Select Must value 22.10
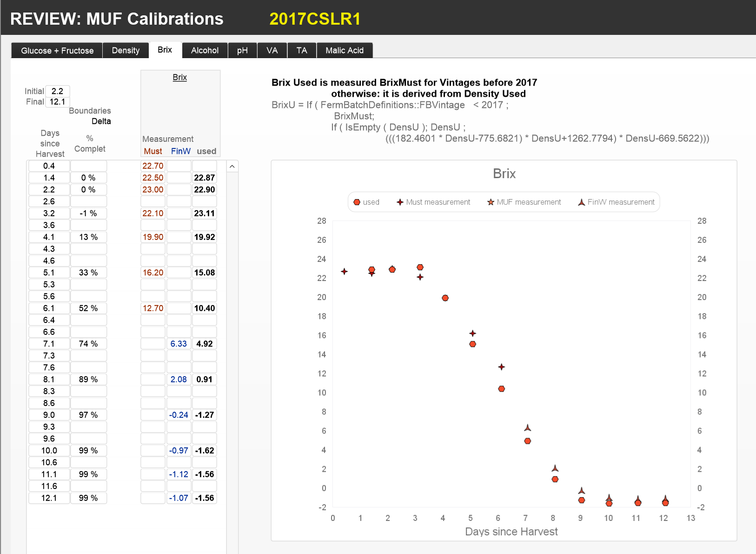 click(153, 214)
